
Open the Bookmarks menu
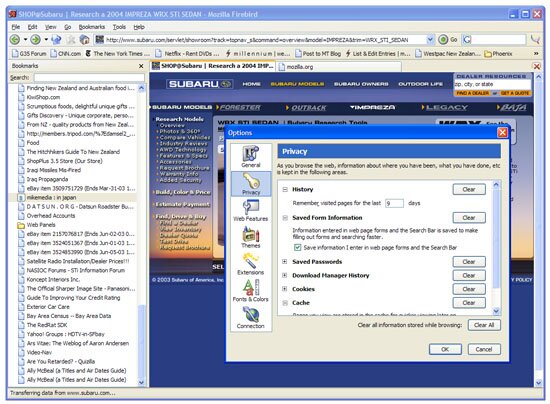click(92, 27)
